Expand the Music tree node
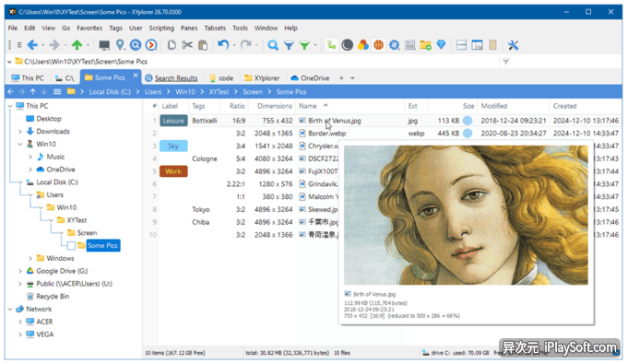This screenshot has width=627, height=364. click(x=30, y=157)
